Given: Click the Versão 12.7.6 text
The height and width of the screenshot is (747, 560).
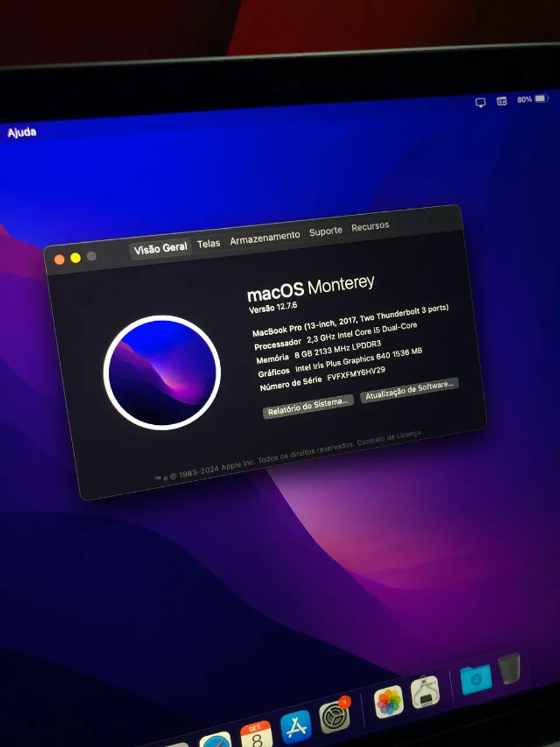Looking at the screenshot, I should [273, 307].
